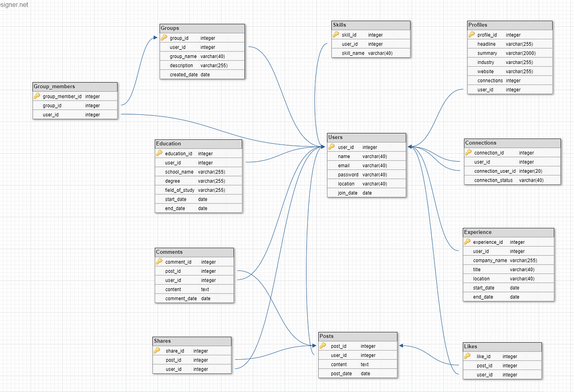Select the key icon next to like_id in Likes
The height and width of the screenshot is (392, 574).
pyautogui.click(x=468, y=356)
